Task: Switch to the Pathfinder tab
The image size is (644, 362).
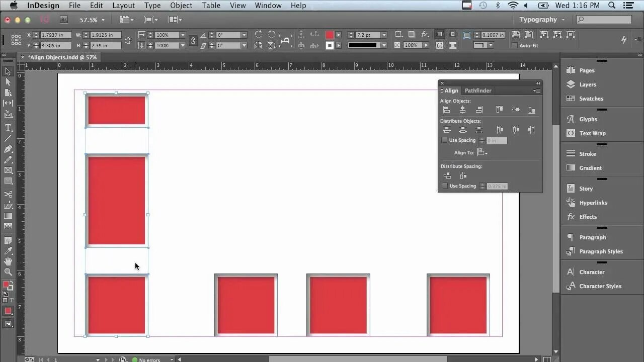Action: (478, 90)
